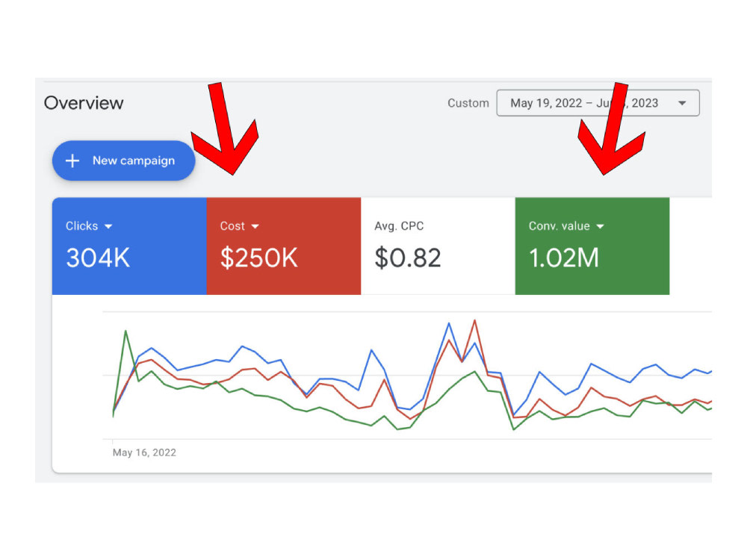Click the 304K clicks value
This screenshot has width=747, height=560.
tap(98, 258)
